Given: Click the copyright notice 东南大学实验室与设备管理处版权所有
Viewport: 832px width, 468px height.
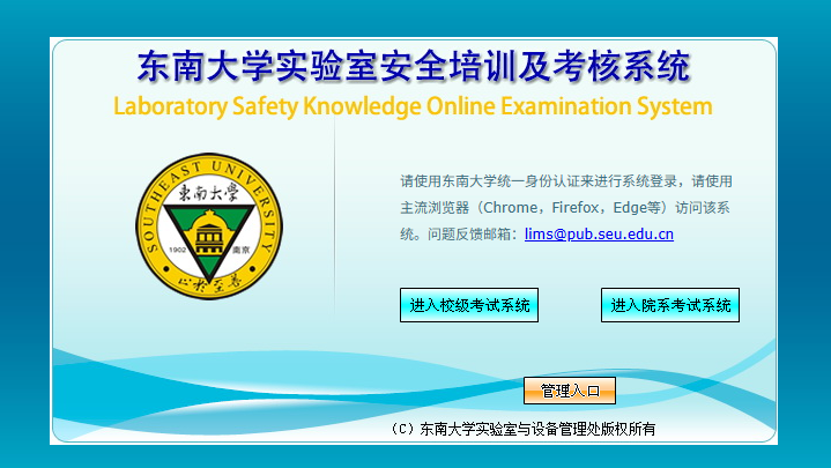Looking at the screenshot, I should 536,429.
